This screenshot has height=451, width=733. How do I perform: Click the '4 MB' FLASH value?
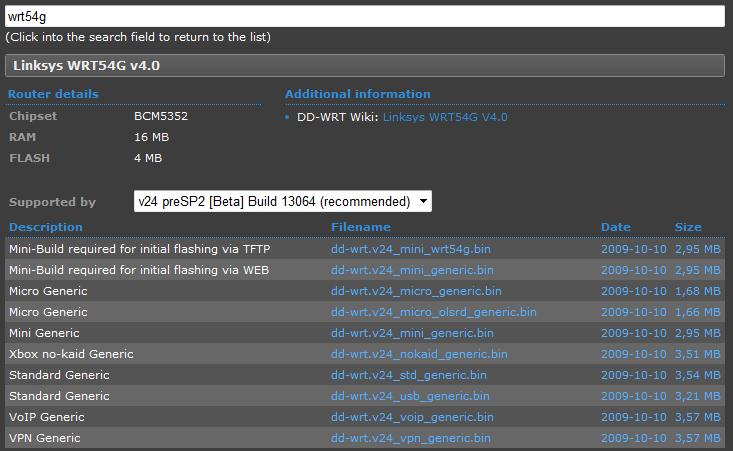(x=148, y=158)
